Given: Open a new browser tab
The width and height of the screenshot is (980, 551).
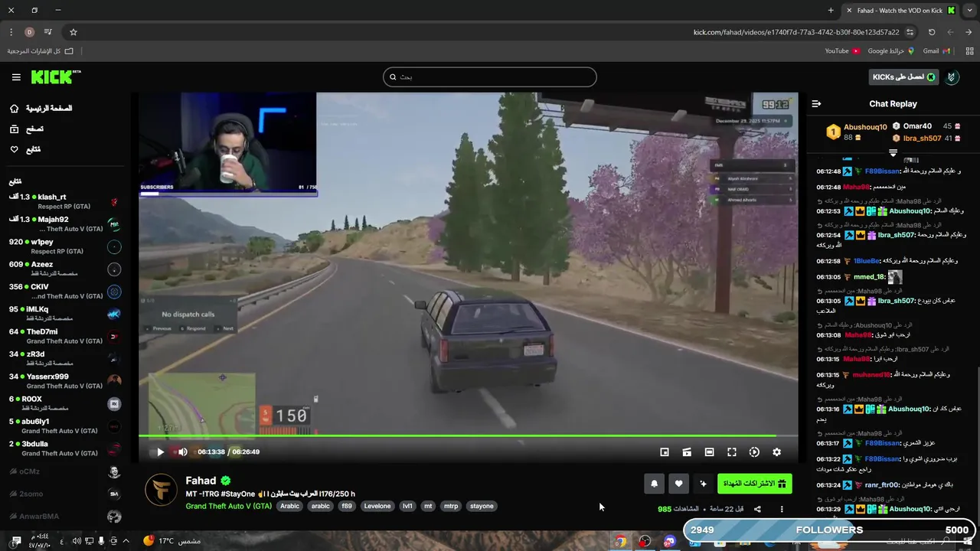Looking at the screenshot, I should pyautogui.click(x=831, y=10).
